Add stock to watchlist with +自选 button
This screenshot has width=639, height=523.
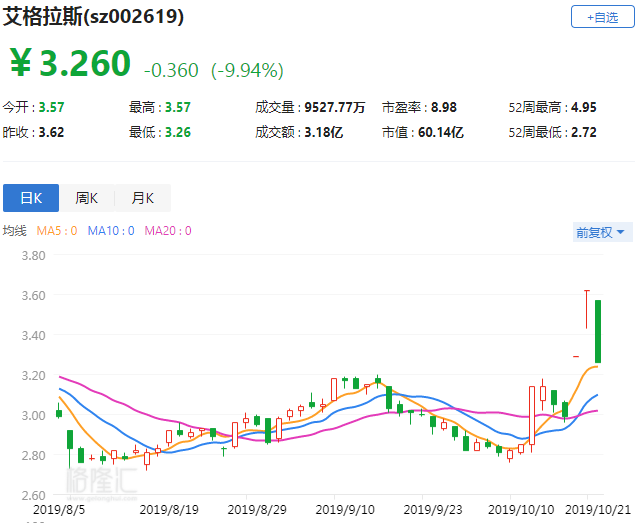(x=602, y=17)
